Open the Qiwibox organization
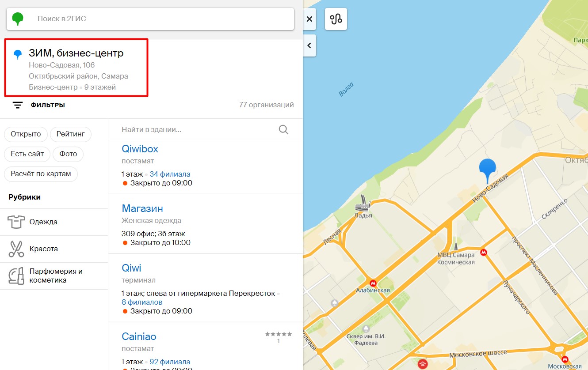The width and height of the screenshot is (588, 370). [x=140, y=149]
